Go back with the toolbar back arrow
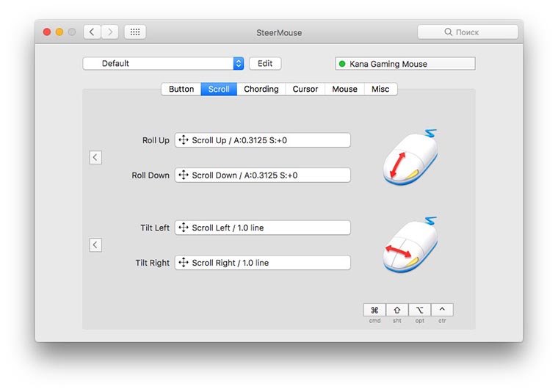 (x=93, y=32)
